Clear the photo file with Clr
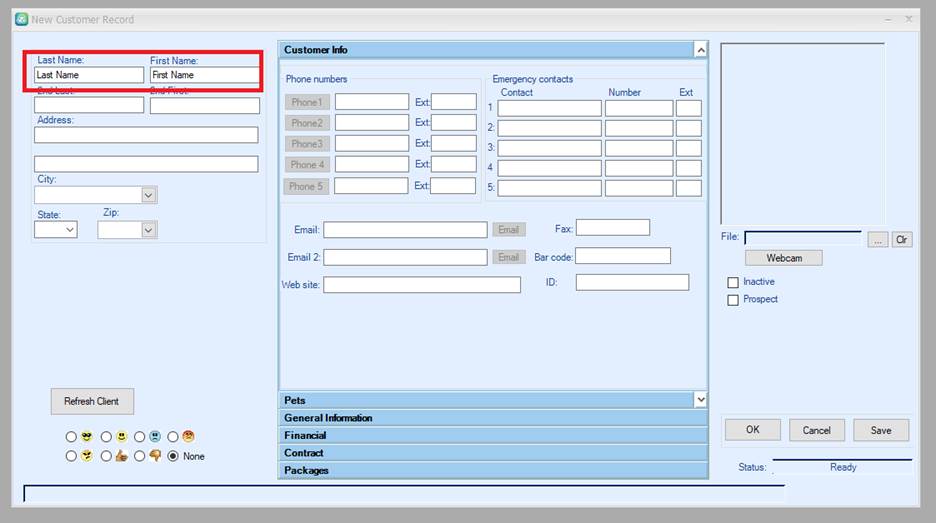Viewport: 936px width, 523px height. point(902,239)
